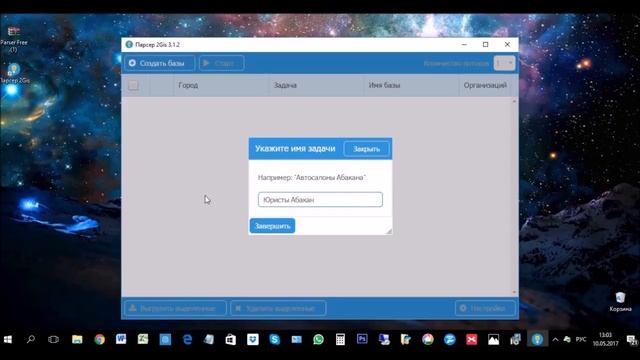Switch the РУС input language indicator
Viewport: 640px width, 360px height.
pyautogui.click(x=581, y=340)
